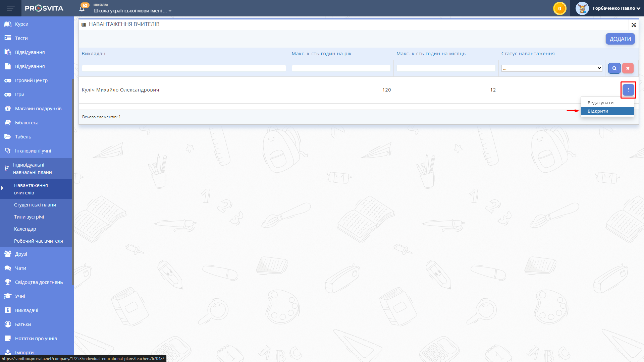Click the blue search filter button
The height and width of the screenshot is (362, 644).
tap(614, 68)
